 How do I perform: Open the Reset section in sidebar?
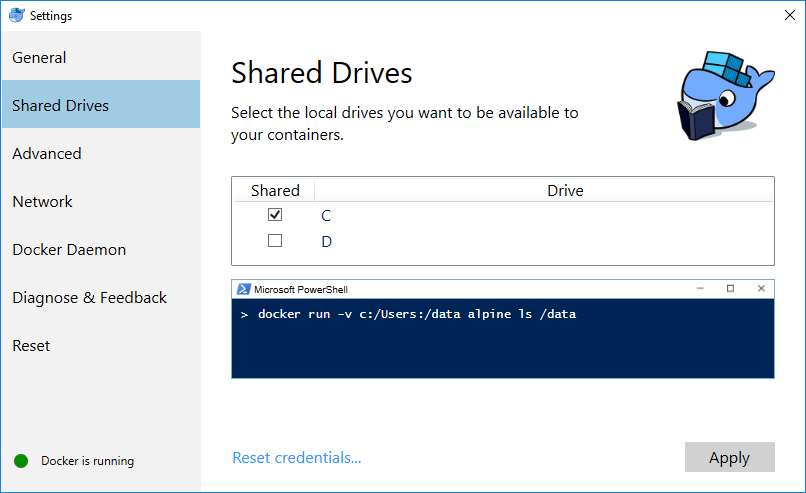pyautogui.click(x=31, y=346)
